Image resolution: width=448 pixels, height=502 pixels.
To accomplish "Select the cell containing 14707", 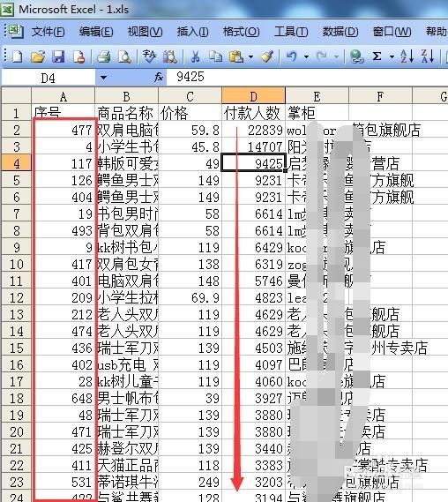I will 253,146.
